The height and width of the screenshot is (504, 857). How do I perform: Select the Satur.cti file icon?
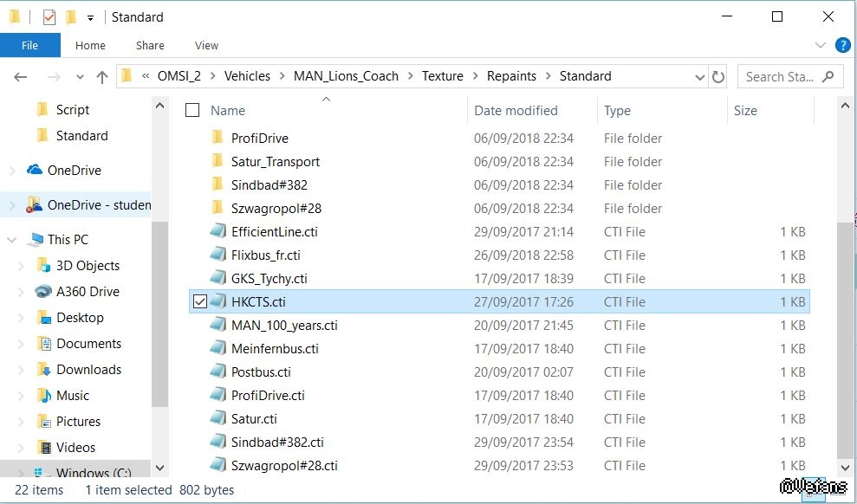click(x=218, y=419)
